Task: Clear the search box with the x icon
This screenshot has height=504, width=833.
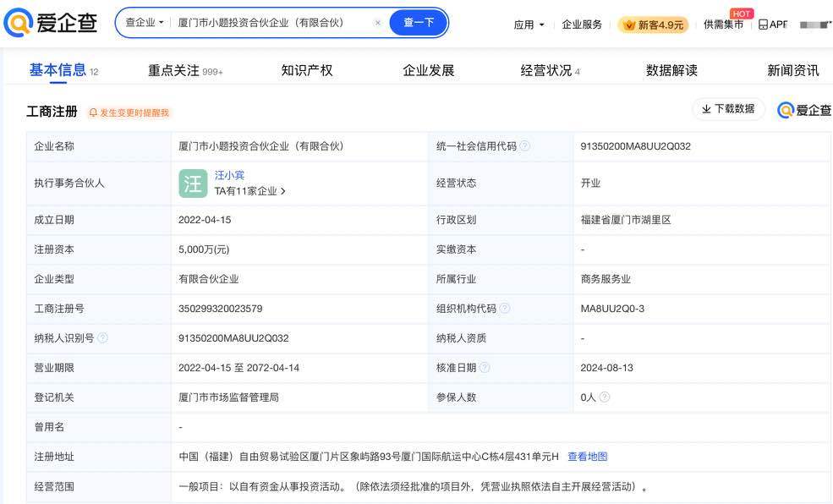Action: pyautogui.click(x=378, y=23)
